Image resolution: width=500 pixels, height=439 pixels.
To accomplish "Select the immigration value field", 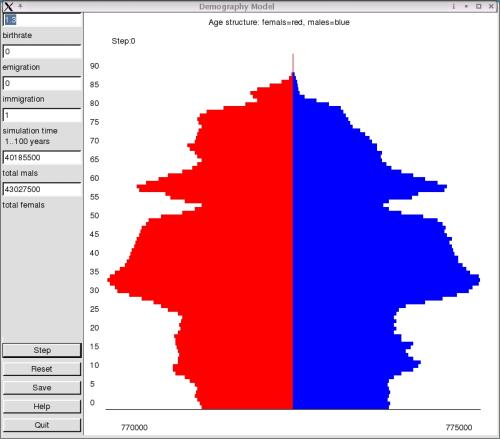I will click(42, 83).
